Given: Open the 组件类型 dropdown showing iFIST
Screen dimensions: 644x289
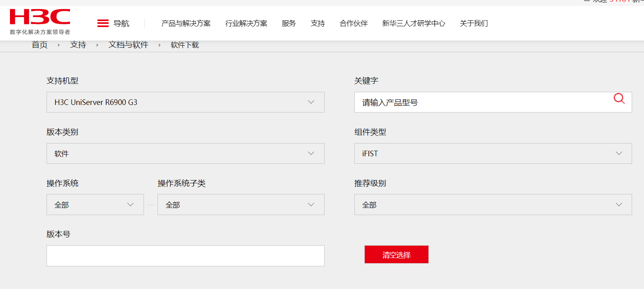Looking at the screenshot, I should (x=493, y=153).
